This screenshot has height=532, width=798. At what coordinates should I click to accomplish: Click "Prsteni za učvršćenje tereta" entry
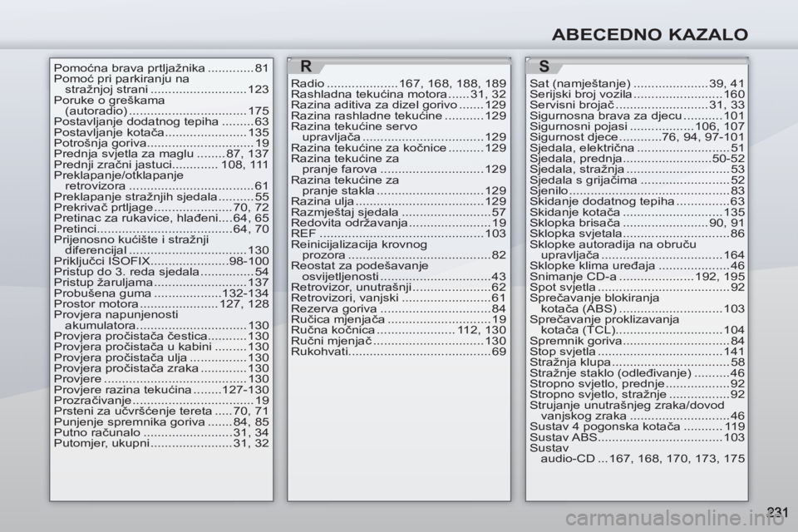pos(161,411)
